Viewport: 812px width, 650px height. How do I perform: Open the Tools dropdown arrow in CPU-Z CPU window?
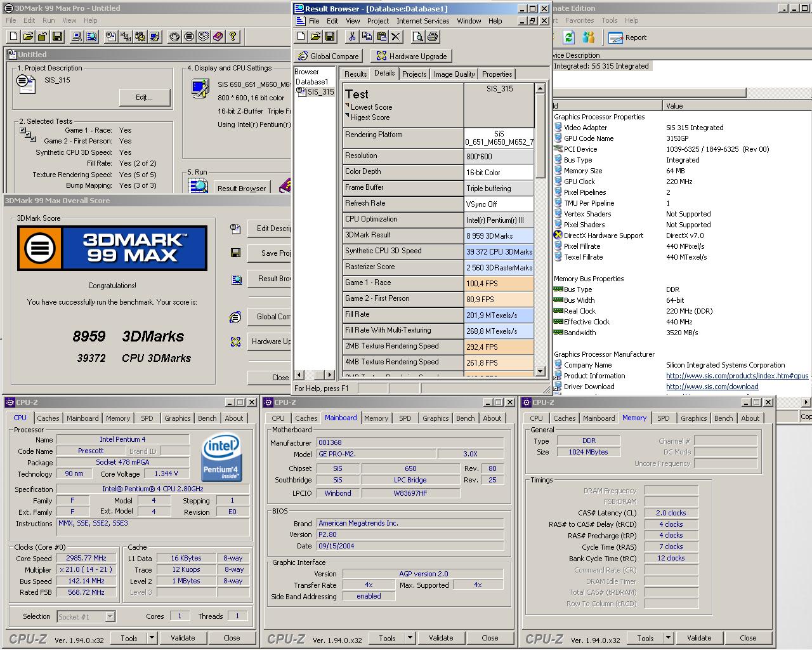[152, 638]
